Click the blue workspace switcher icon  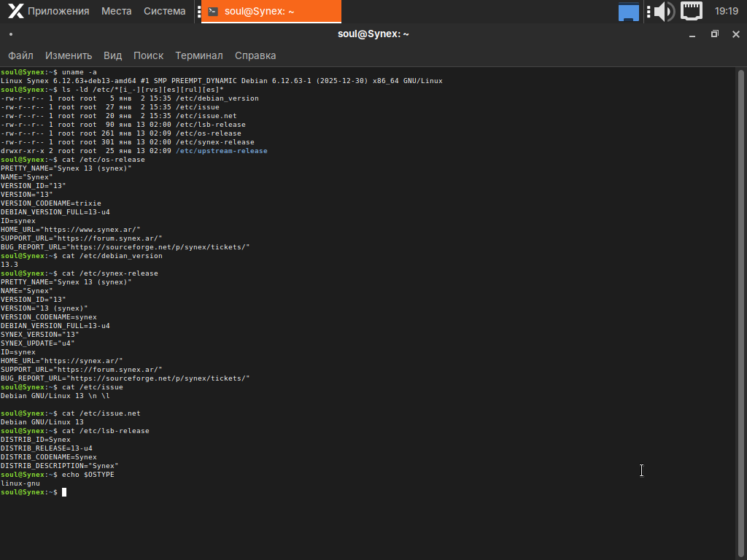[628, 12]
